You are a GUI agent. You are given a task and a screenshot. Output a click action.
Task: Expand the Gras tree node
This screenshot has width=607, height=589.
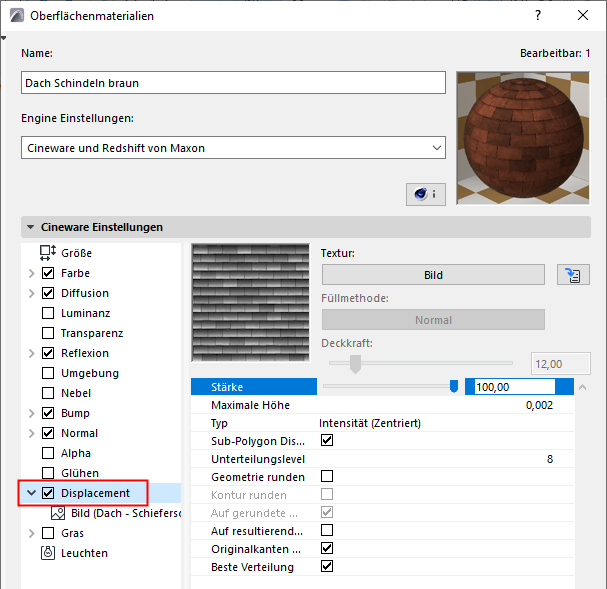tap(32, 533)
